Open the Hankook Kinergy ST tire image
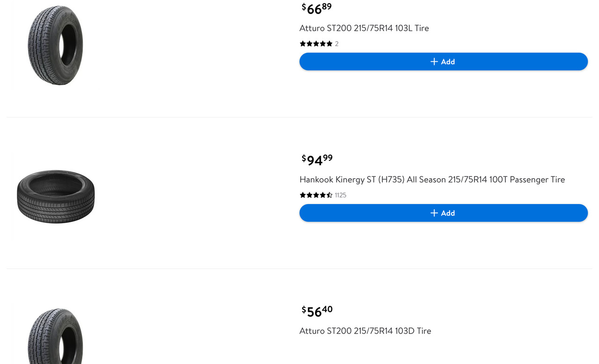Screen dimensions: 599x364 pyautogui.click(x=56, y=197)
